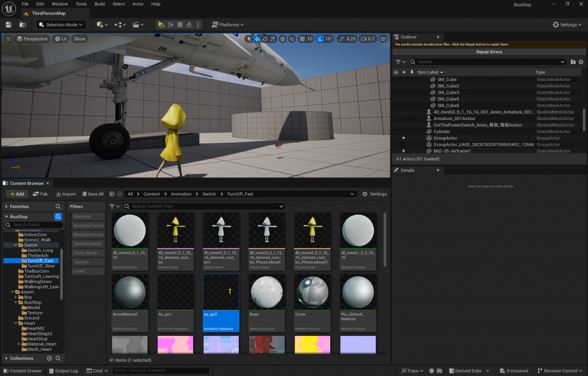Open the quick add content dropdown
Viewport: 588px width, 376px height.
point(102,25)
